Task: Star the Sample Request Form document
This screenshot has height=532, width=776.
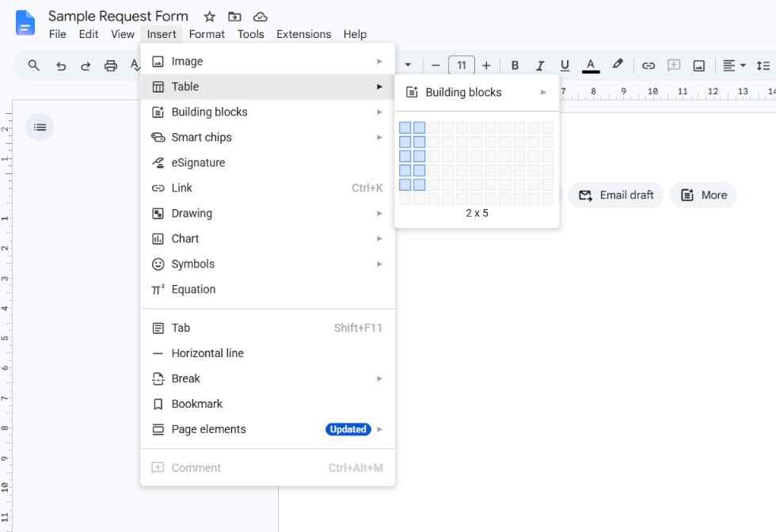Action: click(210, 17)
